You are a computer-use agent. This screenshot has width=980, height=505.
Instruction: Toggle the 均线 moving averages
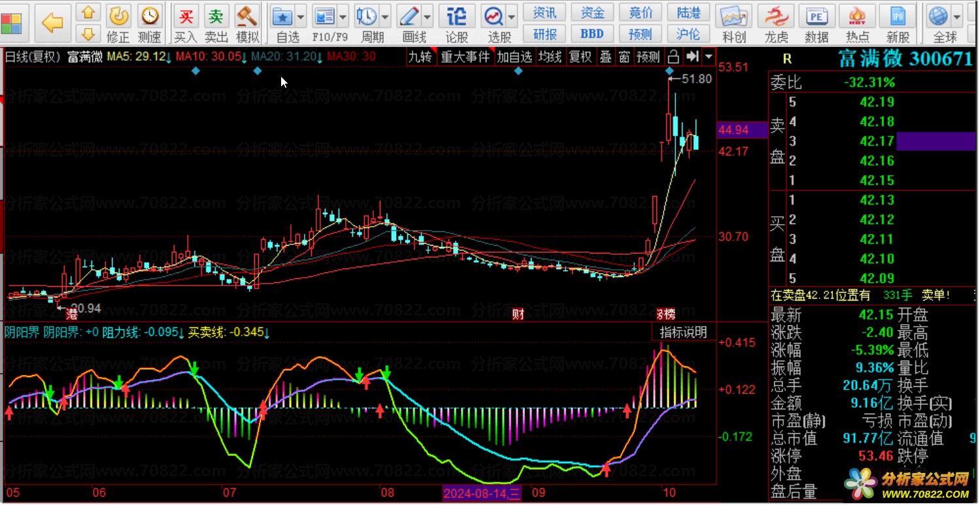550,57
